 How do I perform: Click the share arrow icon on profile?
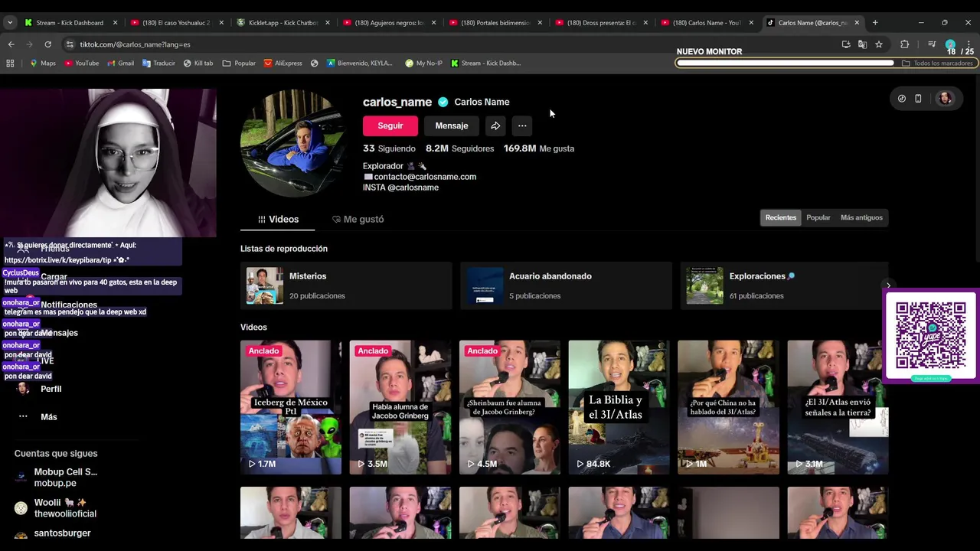[495, 126]
